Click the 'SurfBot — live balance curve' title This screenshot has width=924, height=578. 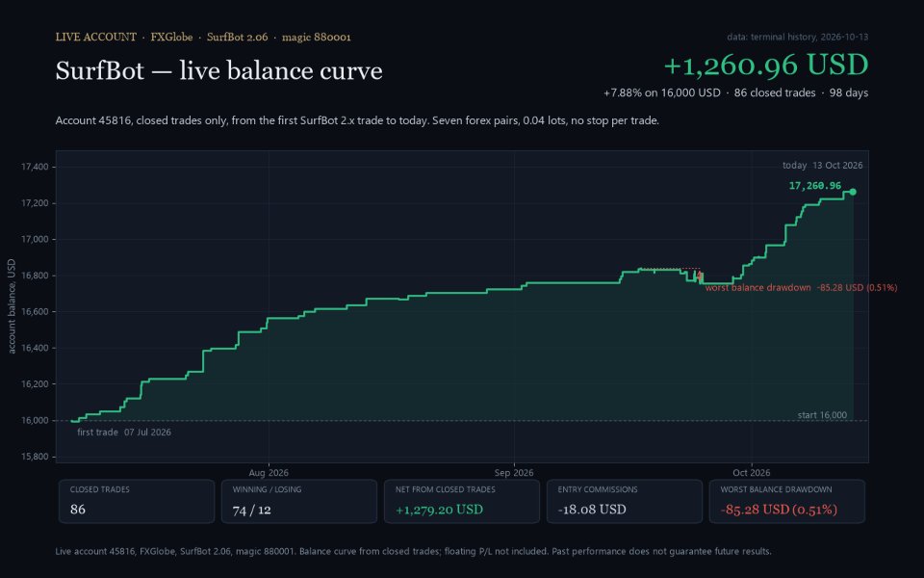pos(218,70)
